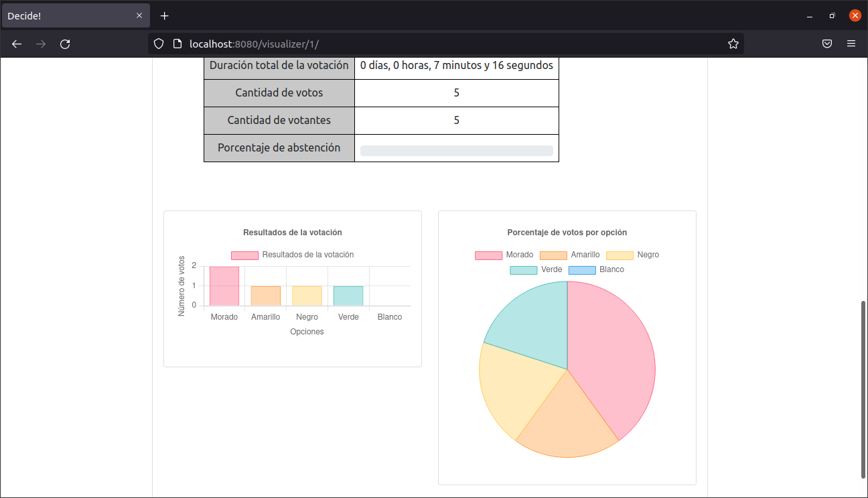Click the back navigation arrow
Screen dimensions: 868x498
coord(16,44)
